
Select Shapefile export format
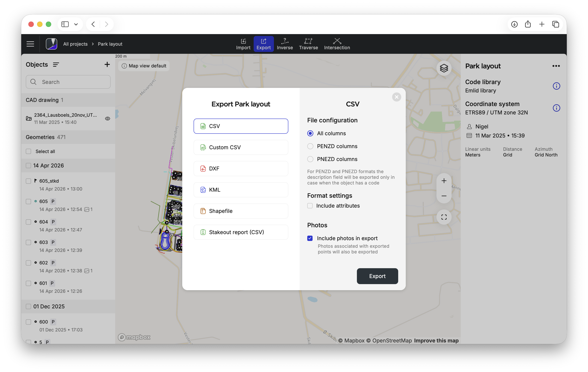pos(241,211)
